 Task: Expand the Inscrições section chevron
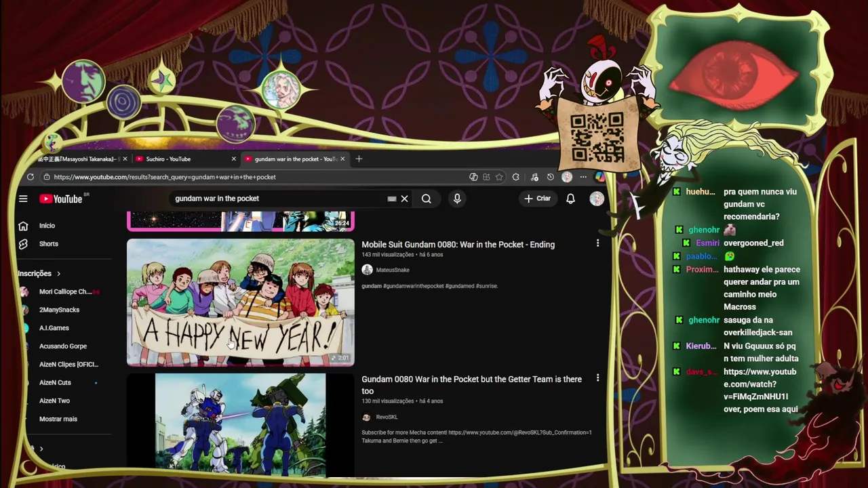click(x=58, y=274)
